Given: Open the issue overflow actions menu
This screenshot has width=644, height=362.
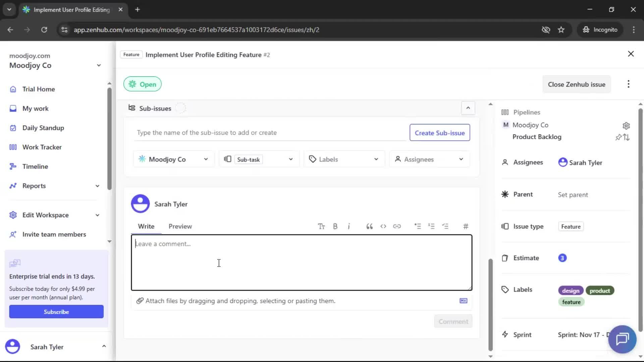Looking at the screenshot, I should tap(628, 84).
